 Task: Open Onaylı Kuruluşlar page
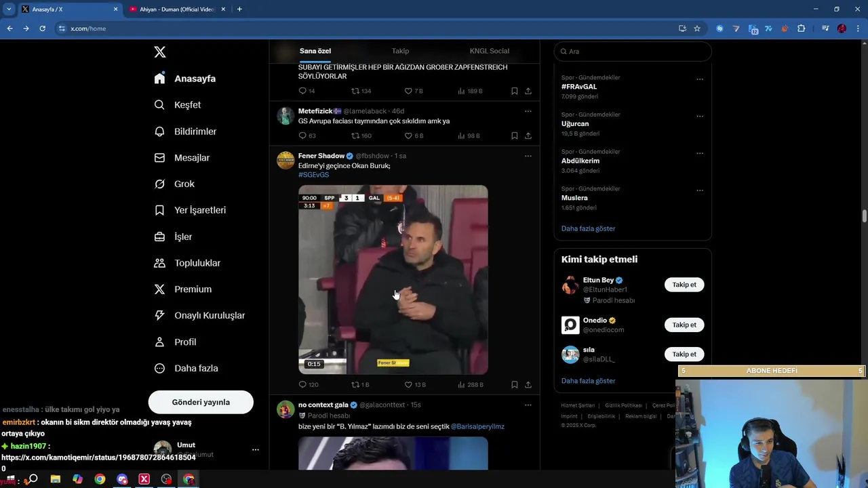199,316
